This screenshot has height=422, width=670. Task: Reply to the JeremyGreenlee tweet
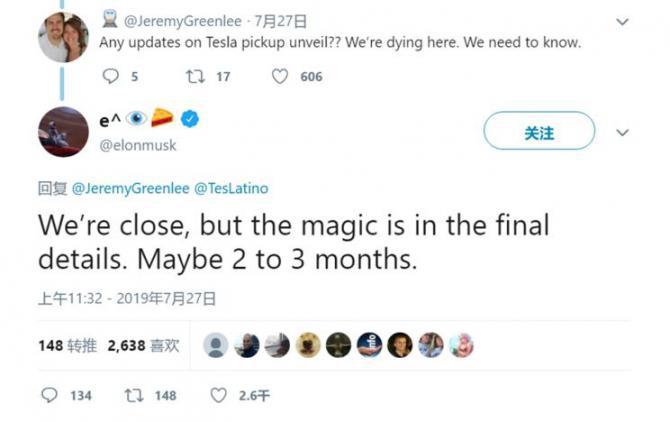click(x=111, y=76)
